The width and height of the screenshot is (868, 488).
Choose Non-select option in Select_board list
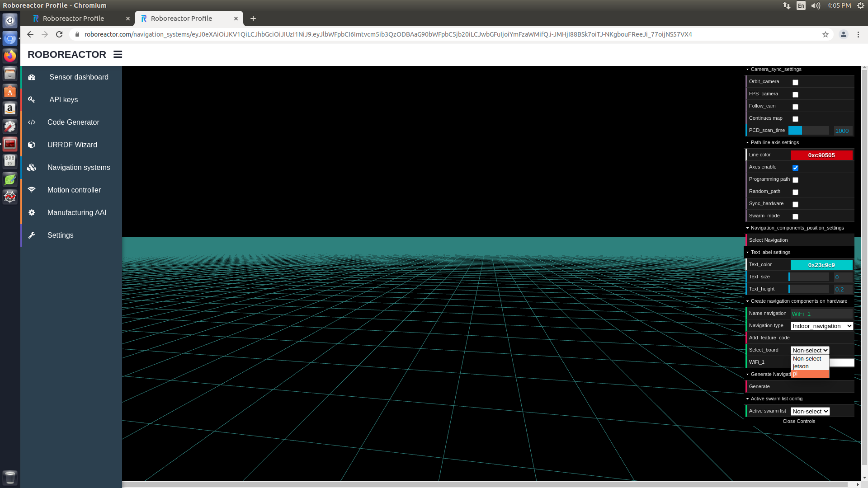tap(810, 359)
